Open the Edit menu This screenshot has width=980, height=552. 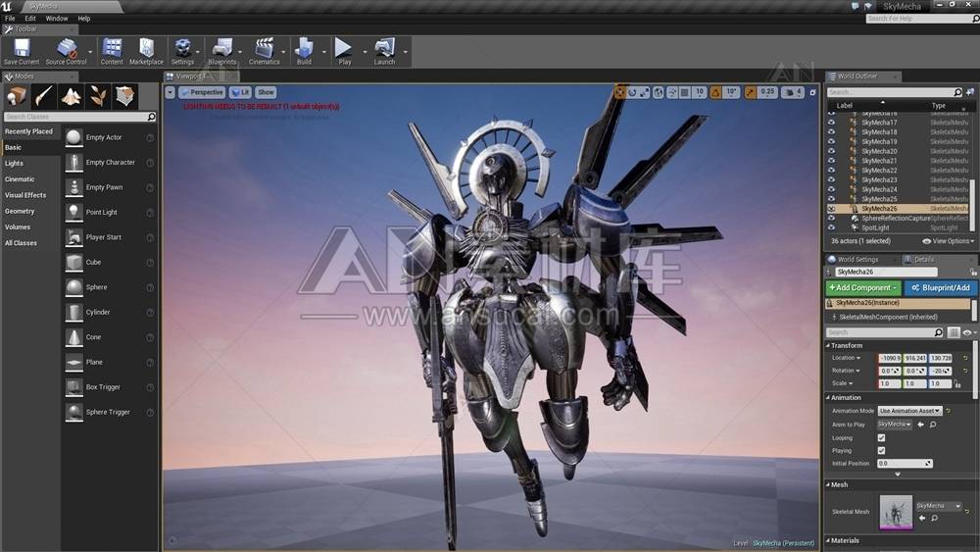click(x=30, y=19)
